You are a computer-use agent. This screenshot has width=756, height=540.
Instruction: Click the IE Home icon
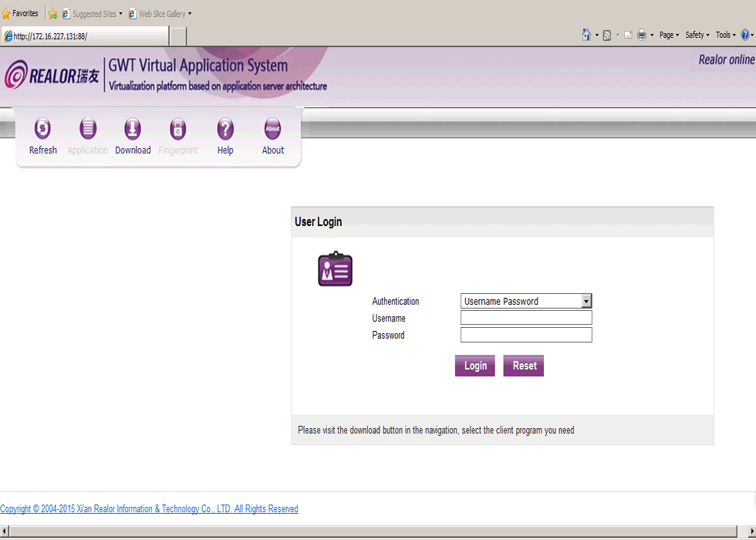[x=587, y=35]
